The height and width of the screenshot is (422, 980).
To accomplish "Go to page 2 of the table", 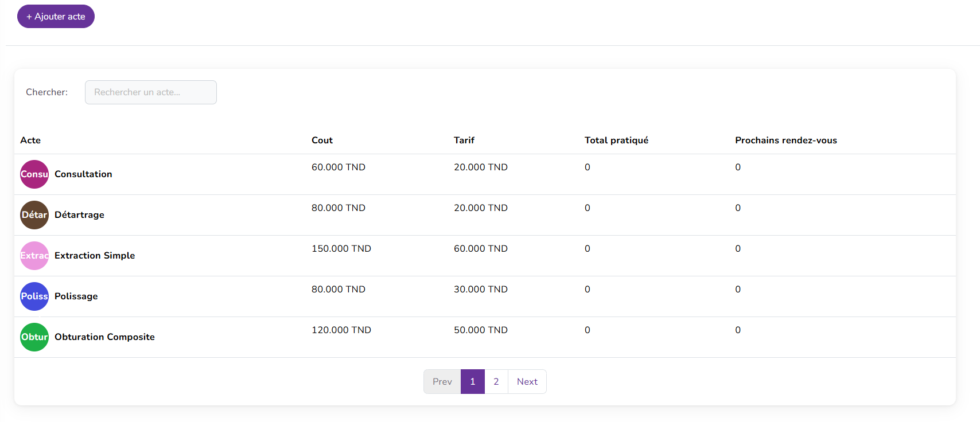I will click(x=496, y=382).
